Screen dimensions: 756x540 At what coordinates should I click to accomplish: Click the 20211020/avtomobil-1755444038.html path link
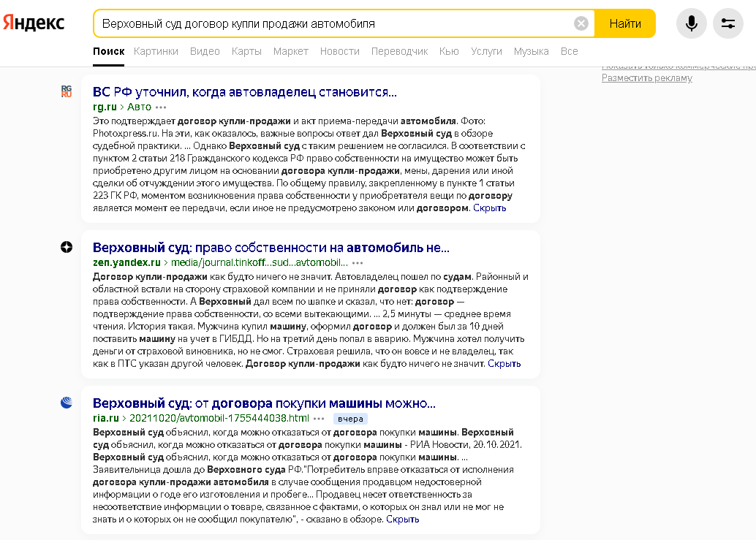pyautogui.click(x=219, y=418)
